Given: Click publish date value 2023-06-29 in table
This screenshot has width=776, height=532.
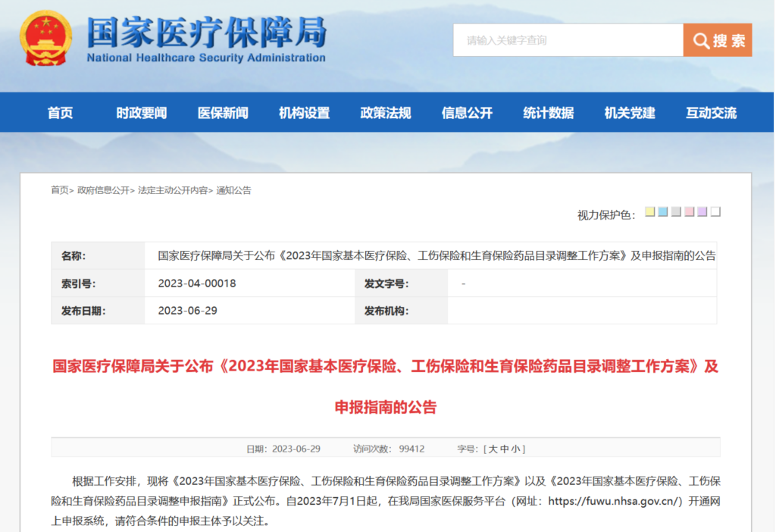Looking at the screenshot, I should pyautogui.click(x=188, y=310).
